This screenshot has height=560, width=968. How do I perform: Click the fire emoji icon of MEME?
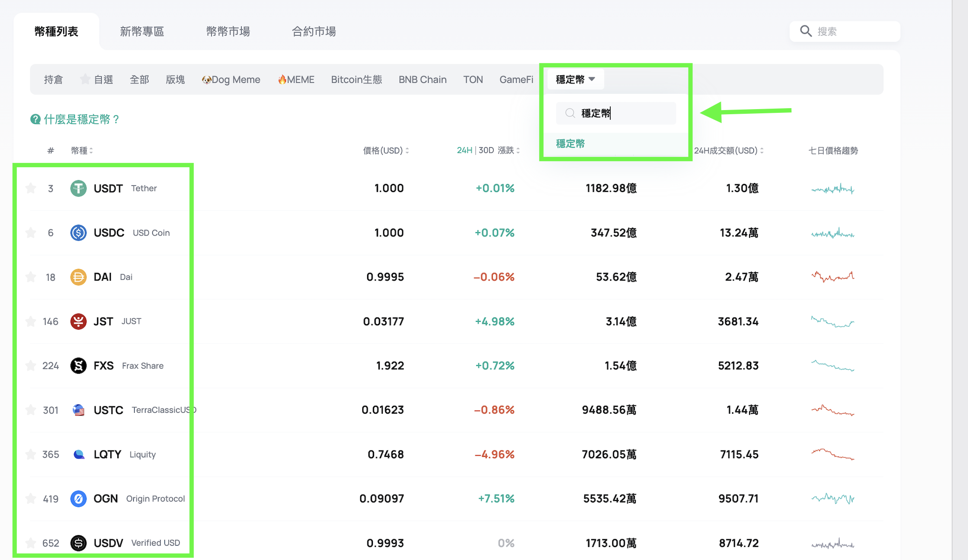(281, 79)
